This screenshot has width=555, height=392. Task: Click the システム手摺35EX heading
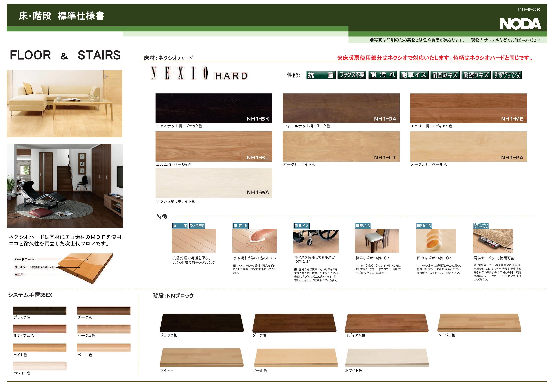[30, 295]
